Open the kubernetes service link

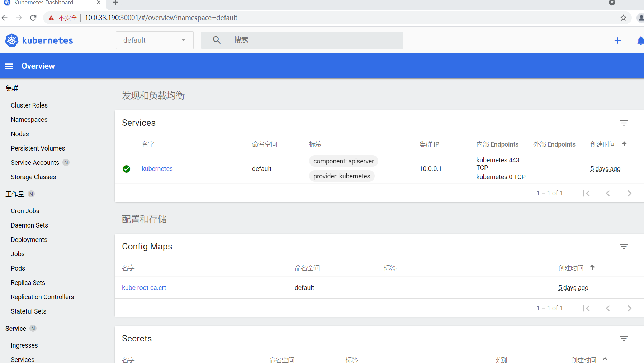point(157,169)
